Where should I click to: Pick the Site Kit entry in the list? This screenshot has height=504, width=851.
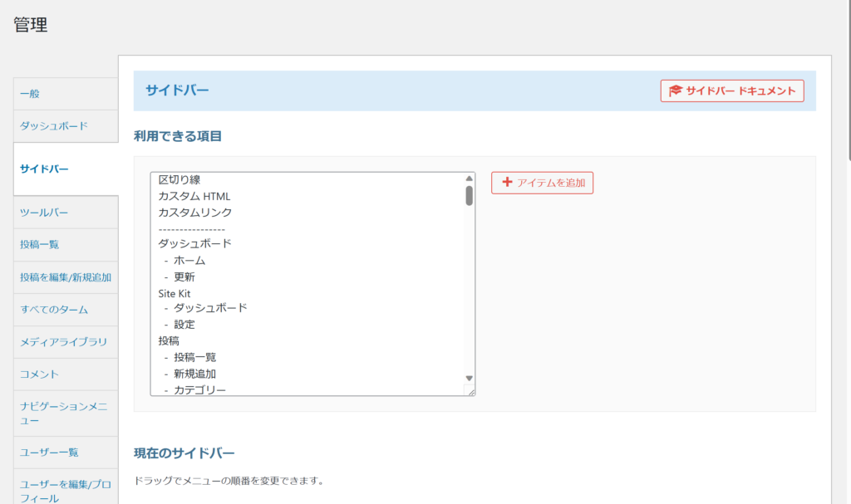pos(175,293)
